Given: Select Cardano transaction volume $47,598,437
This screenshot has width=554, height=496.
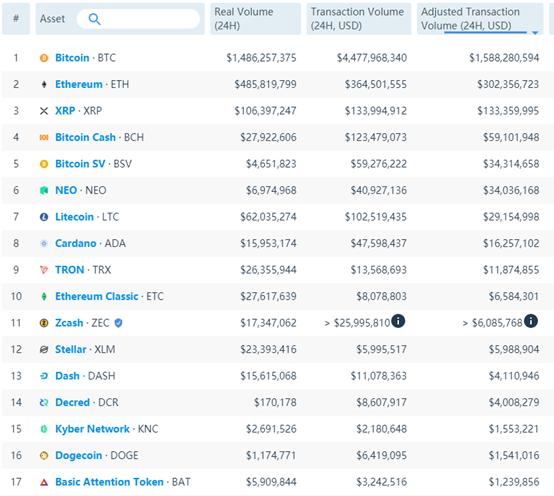Looking at the screenshot, I should [x=379, y=243].
